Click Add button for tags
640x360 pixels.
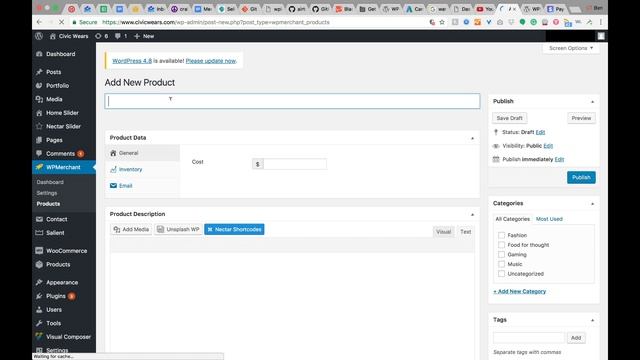coord(576,338)
